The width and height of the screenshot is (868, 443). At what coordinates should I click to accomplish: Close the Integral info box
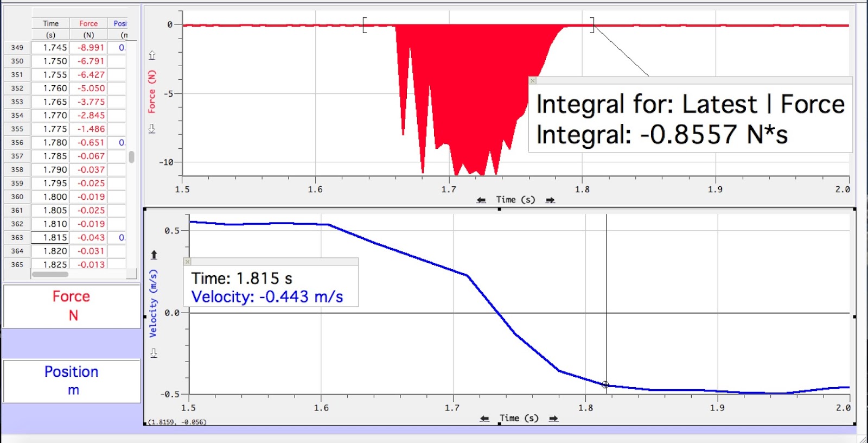533,80
